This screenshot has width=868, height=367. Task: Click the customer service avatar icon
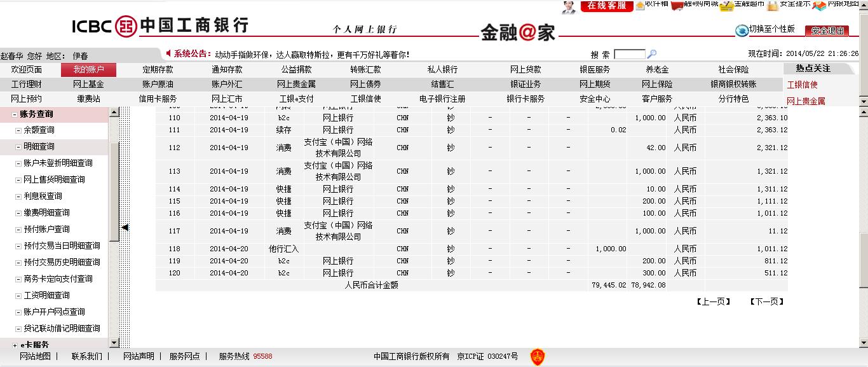[569, 6]
